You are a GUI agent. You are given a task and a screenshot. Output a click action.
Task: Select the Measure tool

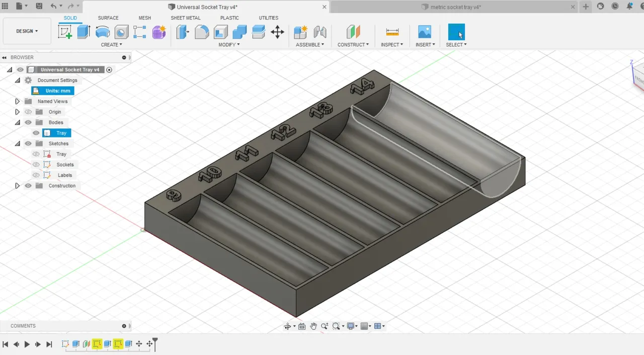(x=392, y=32)
